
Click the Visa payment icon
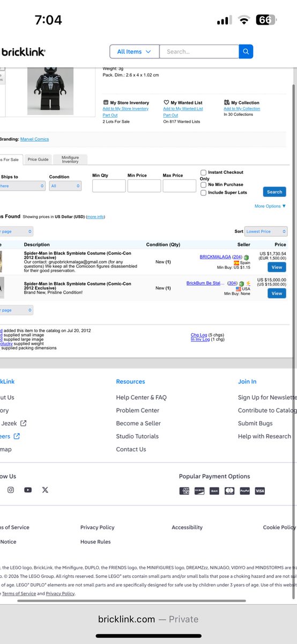click(260, 491)
